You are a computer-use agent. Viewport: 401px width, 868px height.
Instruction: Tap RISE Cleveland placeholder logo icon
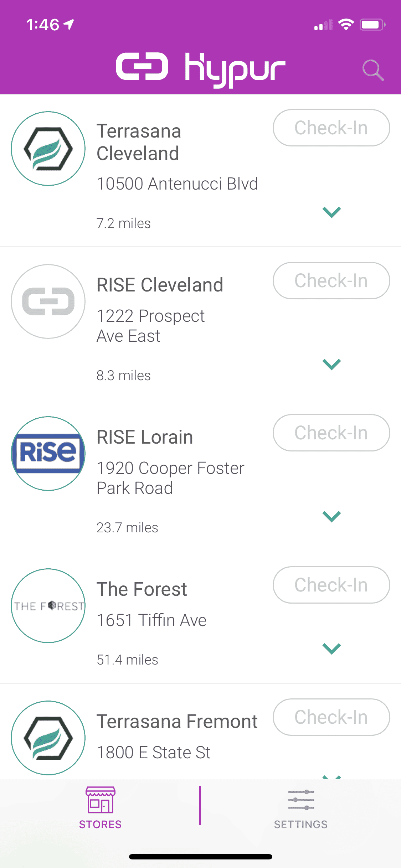pos(48,301)
